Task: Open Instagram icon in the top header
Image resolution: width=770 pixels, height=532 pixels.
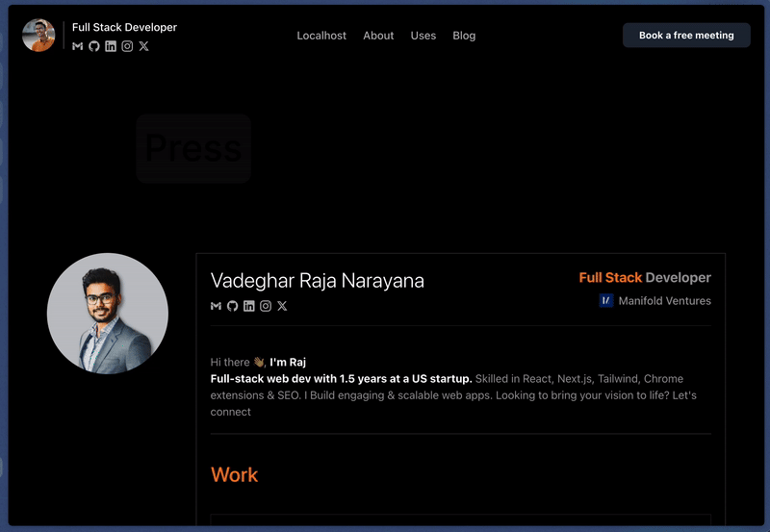Action: 127,46
